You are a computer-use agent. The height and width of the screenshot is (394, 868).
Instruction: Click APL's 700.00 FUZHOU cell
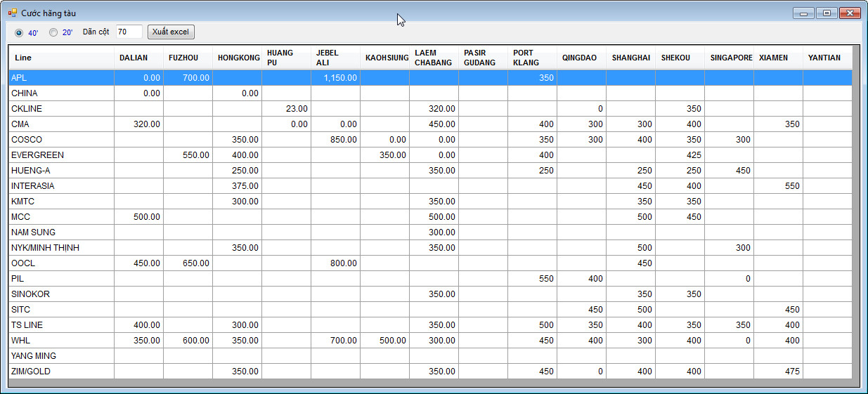pyautogui.click(x=188, y=77)
